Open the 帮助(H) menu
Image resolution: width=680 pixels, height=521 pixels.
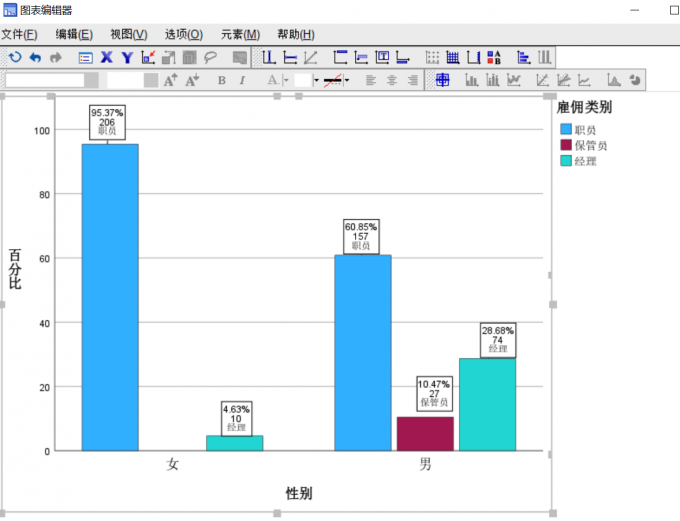pos(296,34)
